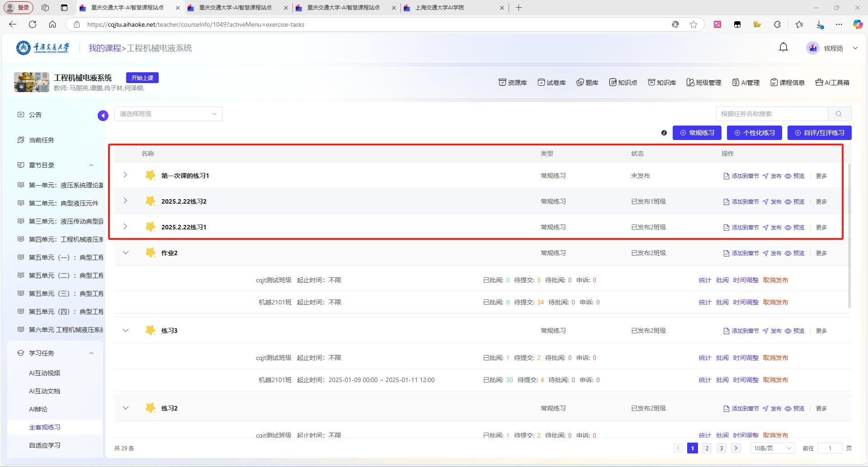Click the browser refresh icon

tap(33, 24)
